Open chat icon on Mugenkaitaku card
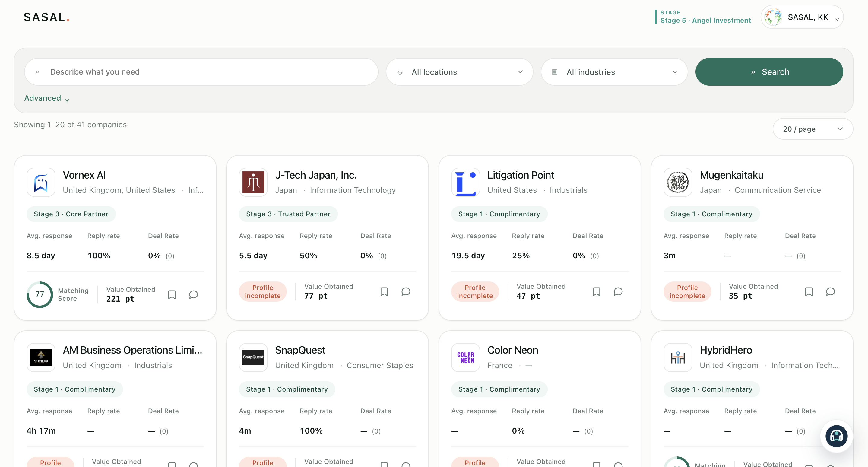This screenshot has height=467, width=868. 830,291
